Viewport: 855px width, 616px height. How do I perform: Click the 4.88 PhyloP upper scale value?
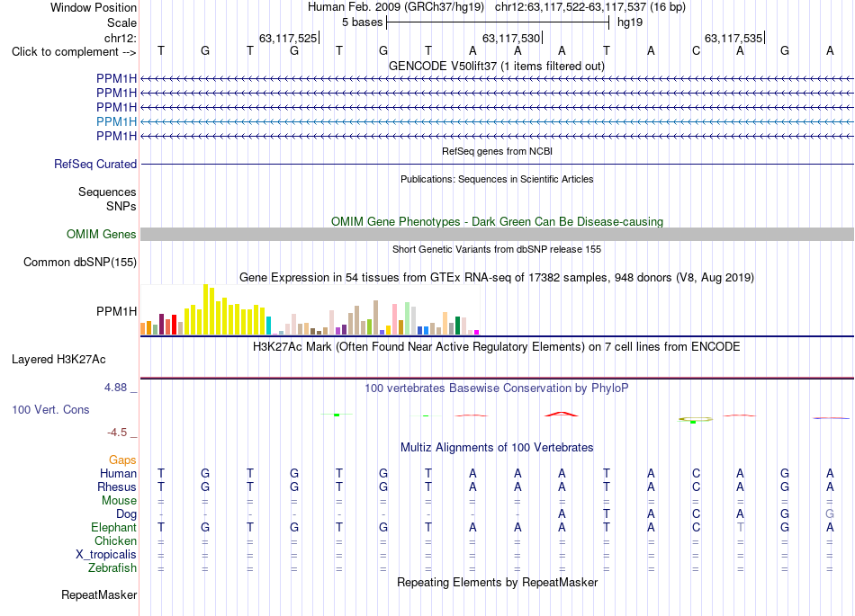click(x=115, y=388)
